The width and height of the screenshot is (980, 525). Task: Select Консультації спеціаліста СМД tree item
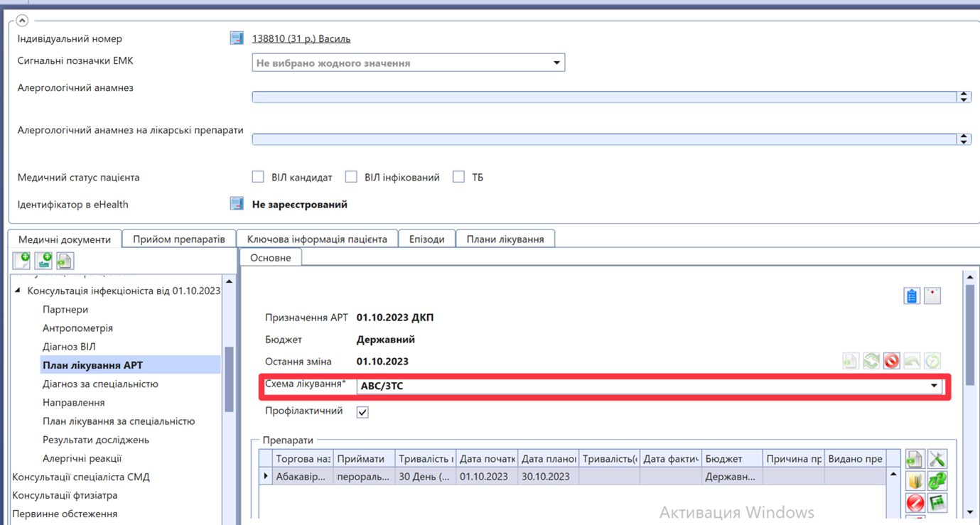coord(81,477)
